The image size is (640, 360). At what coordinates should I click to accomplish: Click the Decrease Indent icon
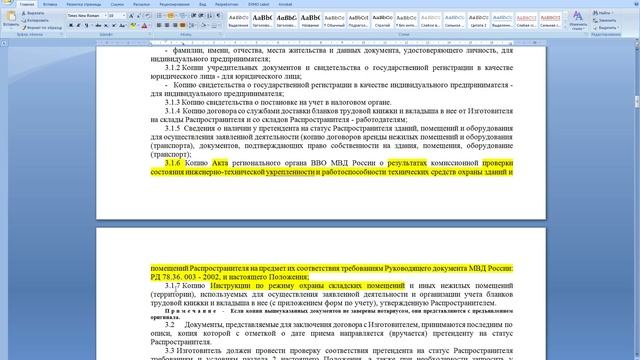pyautogui.click(x=193, y=16)
